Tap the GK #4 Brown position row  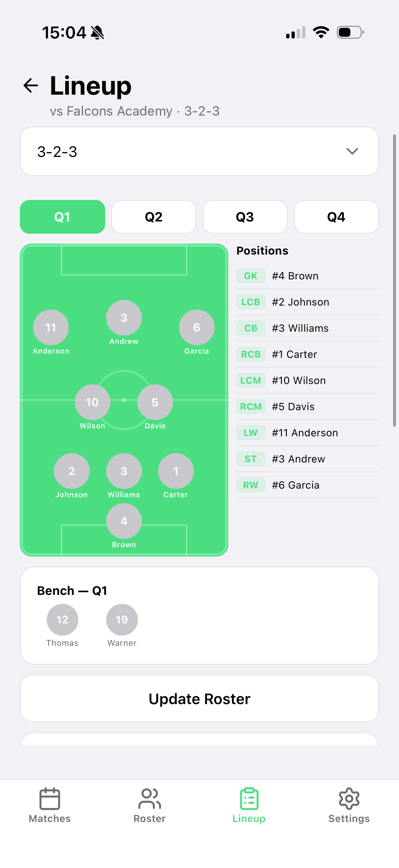(x=307, y=276)
